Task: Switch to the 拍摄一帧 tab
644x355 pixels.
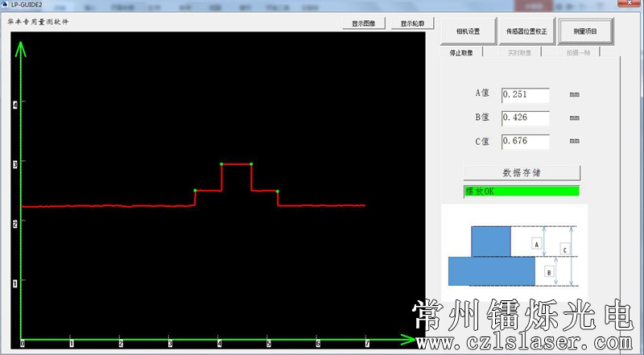Action: 577,52
